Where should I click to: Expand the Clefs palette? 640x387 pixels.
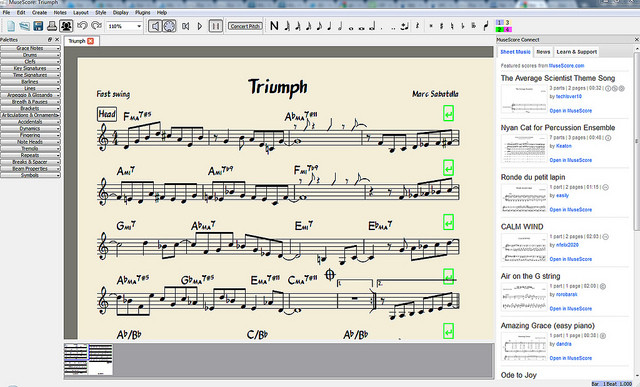click(30, 62)
